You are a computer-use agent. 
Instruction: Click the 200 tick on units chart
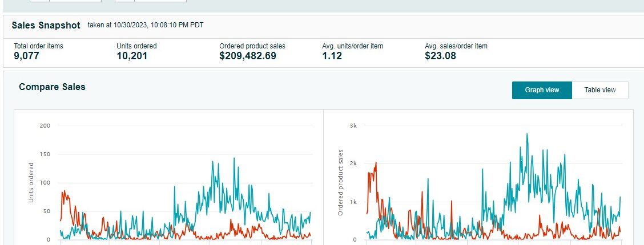coord(45,125)
